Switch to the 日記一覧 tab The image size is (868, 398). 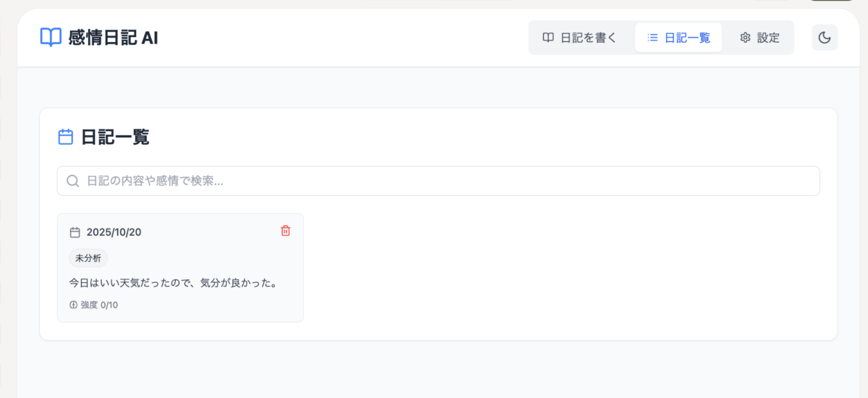tap(678, 38)
